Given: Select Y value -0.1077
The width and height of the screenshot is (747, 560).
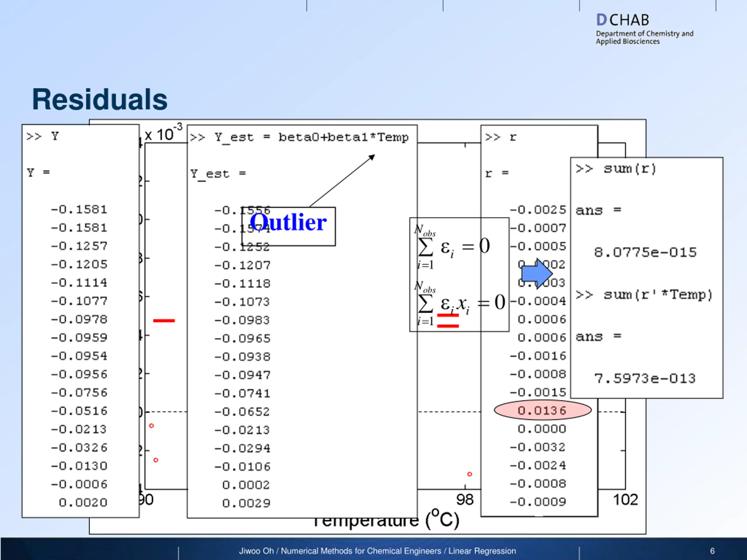Looking at the screenshot, I should coord(79,301).
